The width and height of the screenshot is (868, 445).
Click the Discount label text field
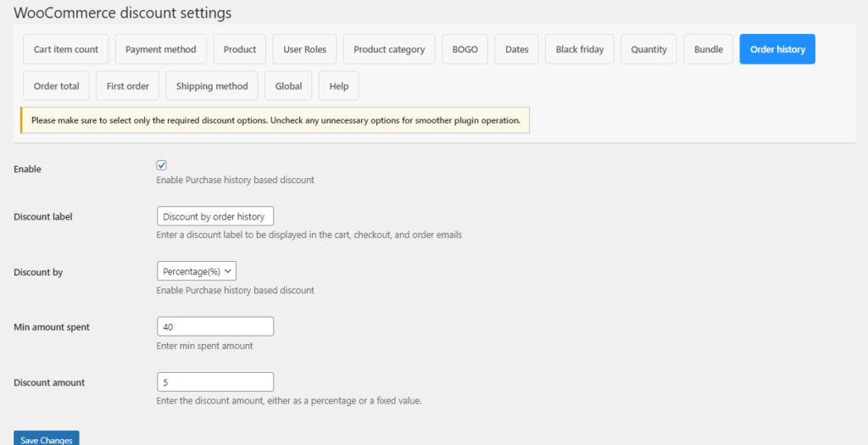pyautogui.click(x=215, y=216)
